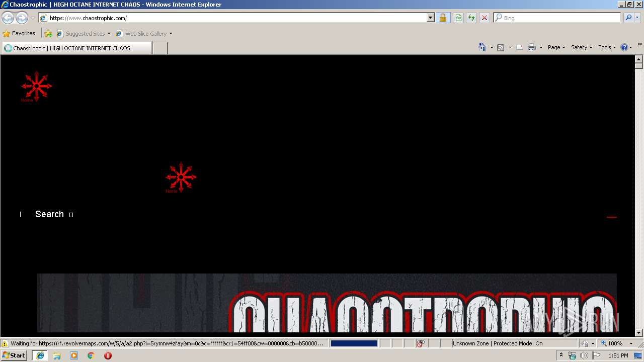Click the clock showing 1:51 PM
The width and height of the screenshot is (644, 362).
tap(618, 355)
